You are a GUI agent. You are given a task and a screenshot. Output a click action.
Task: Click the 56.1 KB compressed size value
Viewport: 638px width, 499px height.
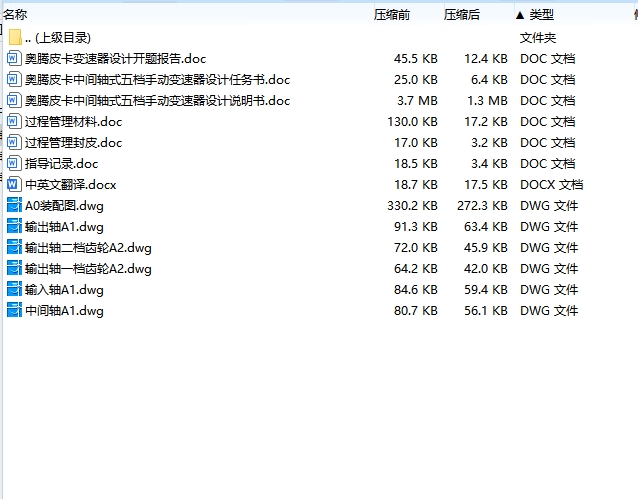[486, 311]
